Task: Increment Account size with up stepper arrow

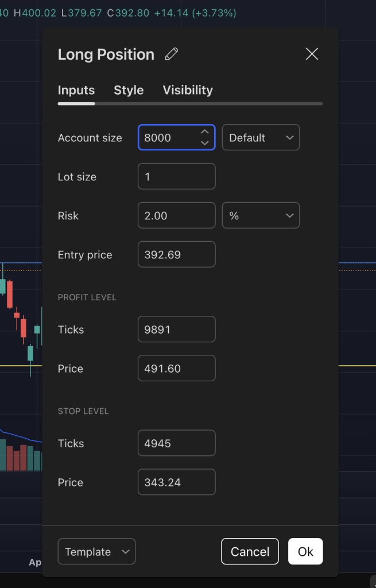Action: point(205,132)
